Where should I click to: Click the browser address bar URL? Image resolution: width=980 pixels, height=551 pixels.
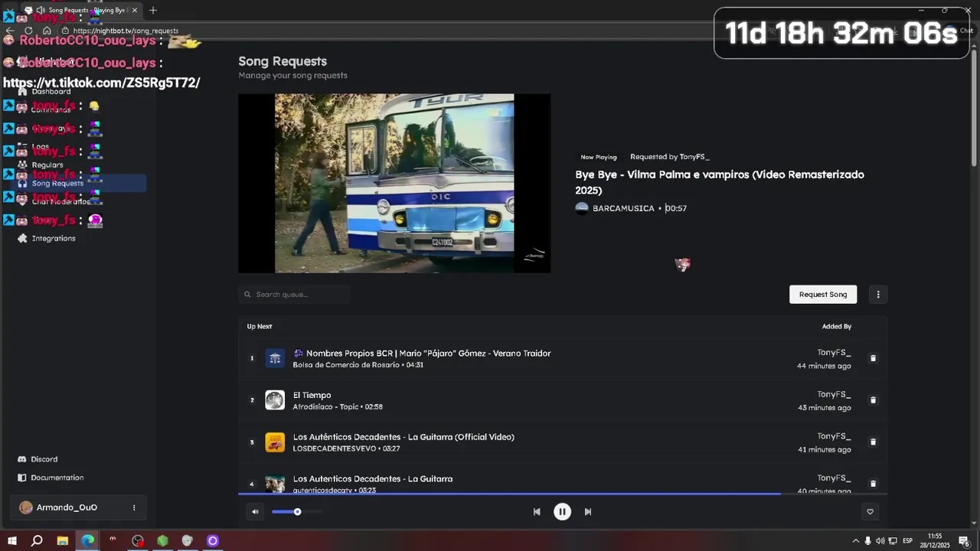pos(126,31)
